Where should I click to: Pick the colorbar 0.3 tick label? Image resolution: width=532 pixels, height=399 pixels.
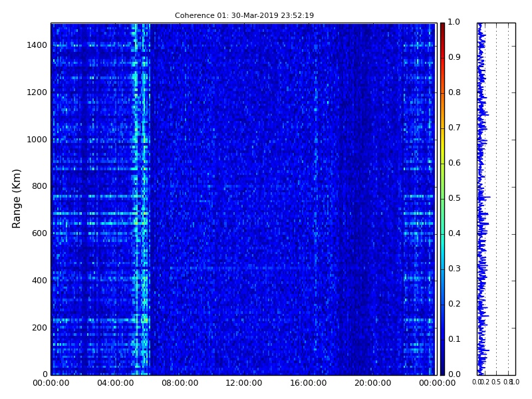tap(454, 269)
